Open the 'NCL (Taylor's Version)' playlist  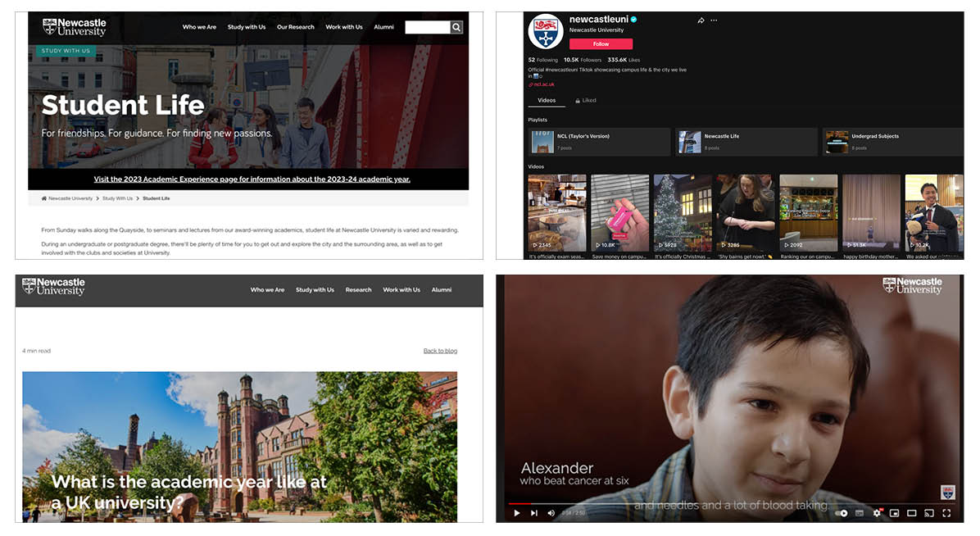click(x=599, y=142)
